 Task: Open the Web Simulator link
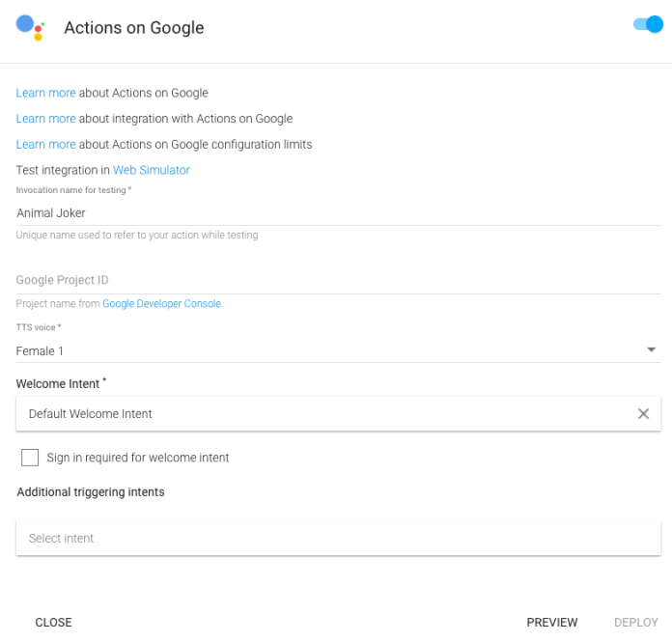[152, 170]
